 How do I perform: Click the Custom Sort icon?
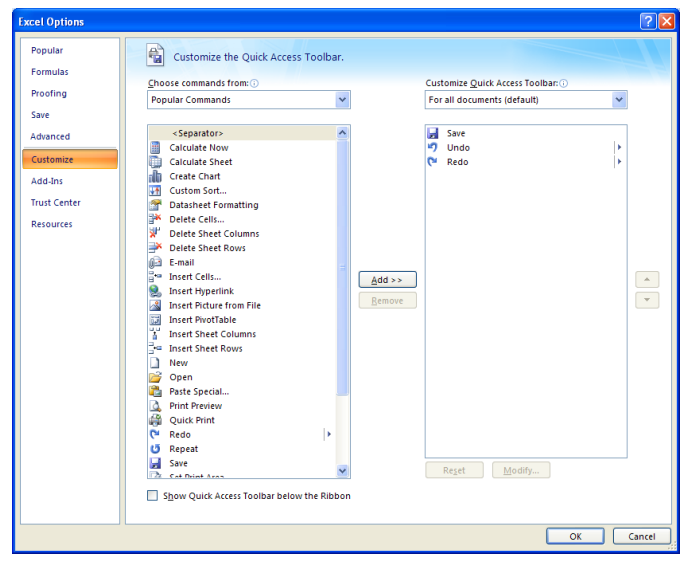155,190
